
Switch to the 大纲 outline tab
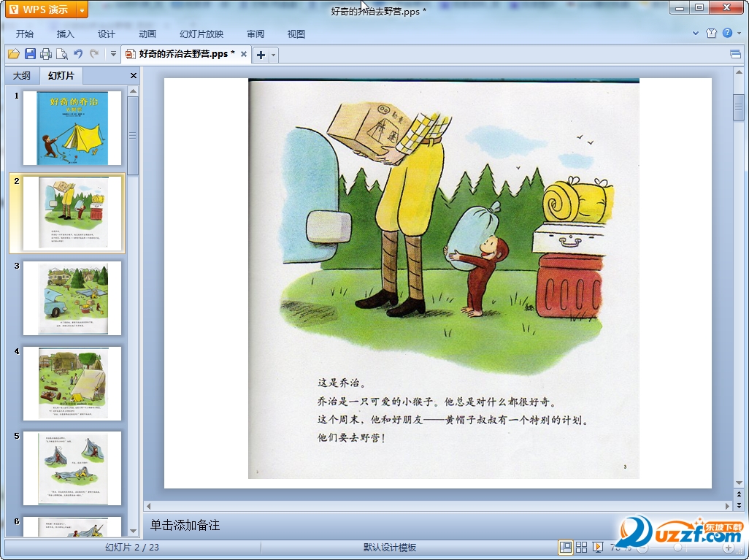(21, 75)
